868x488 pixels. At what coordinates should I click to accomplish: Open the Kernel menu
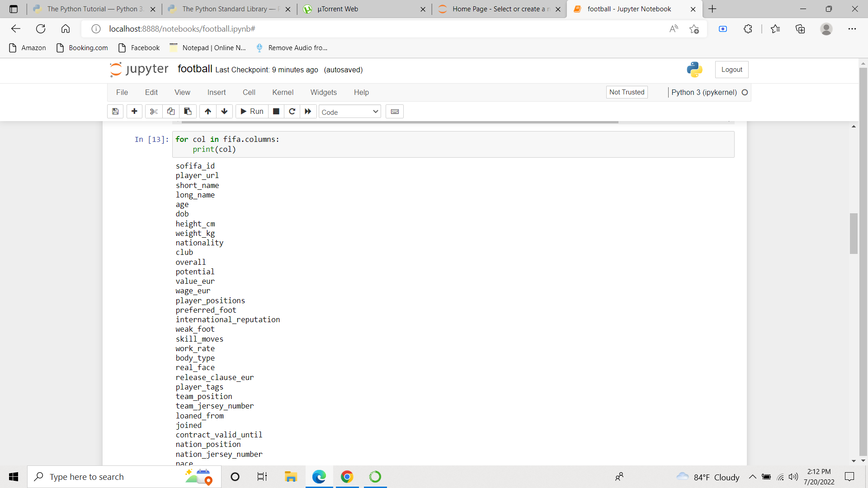[283, 92]
